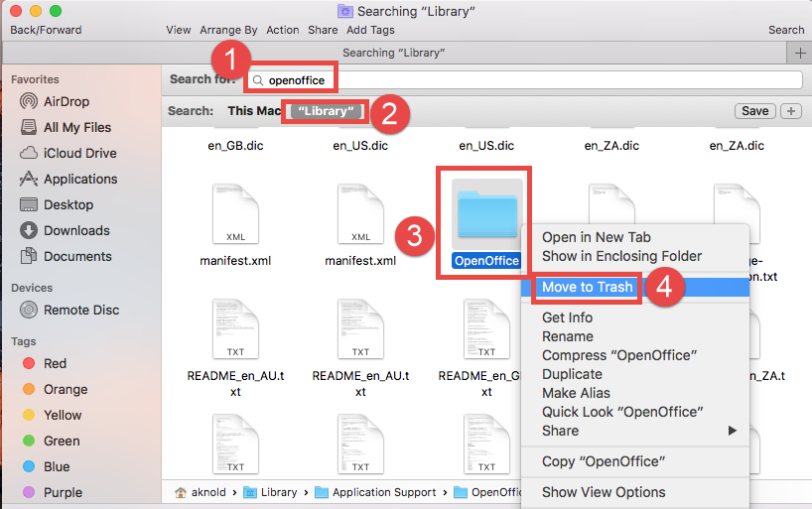
Task: Open Desktop folder in sidebar
Action: click(57, 205)
